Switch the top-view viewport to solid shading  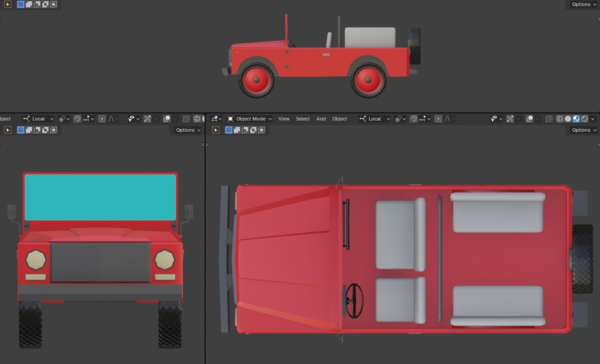(x=568, y=119)
